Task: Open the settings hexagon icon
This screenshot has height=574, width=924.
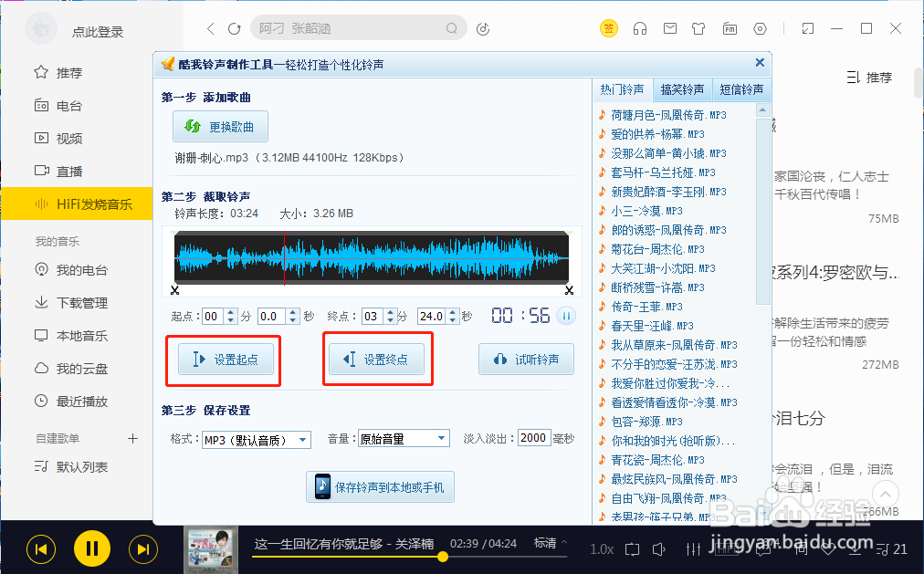Action: pos(761,28)
